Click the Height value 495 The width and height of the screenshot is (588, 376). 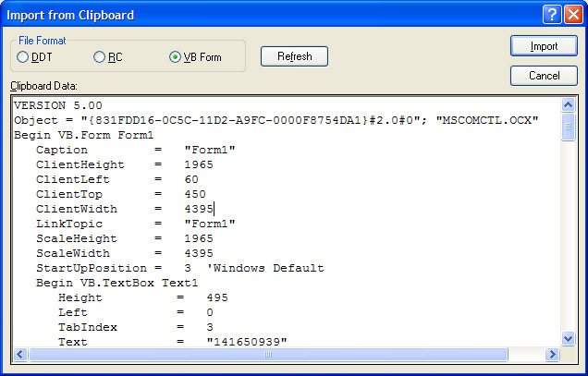(217, 297)
